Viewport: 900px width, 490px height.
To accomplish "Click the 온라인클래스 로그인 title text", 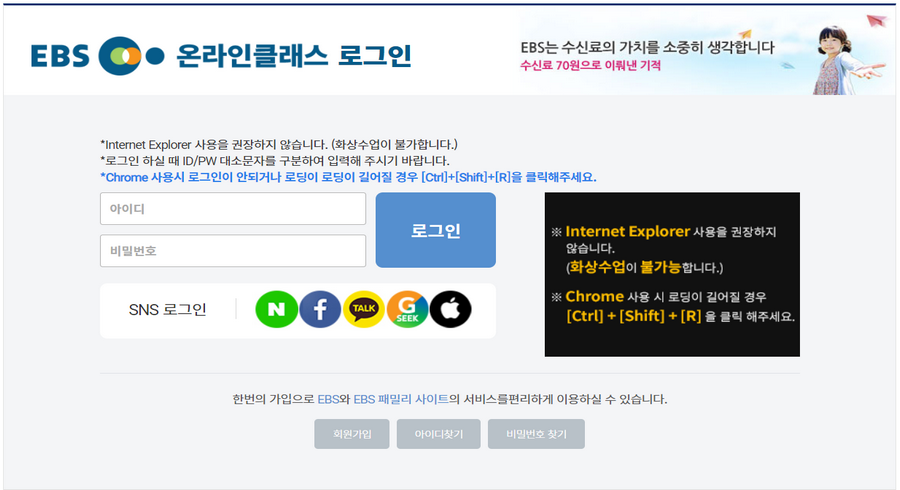I will (293, 56).
